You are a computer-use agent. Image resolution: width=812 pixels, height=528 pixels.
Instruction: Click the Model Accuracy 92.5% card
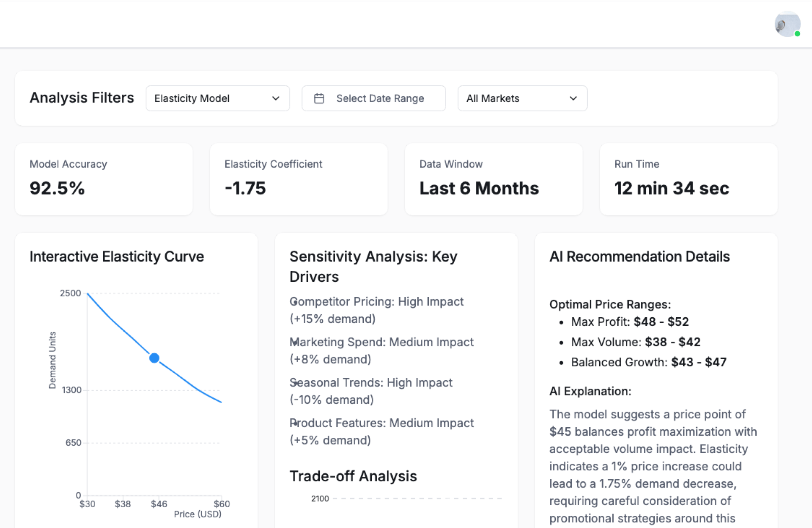click(x=104, y=179)
